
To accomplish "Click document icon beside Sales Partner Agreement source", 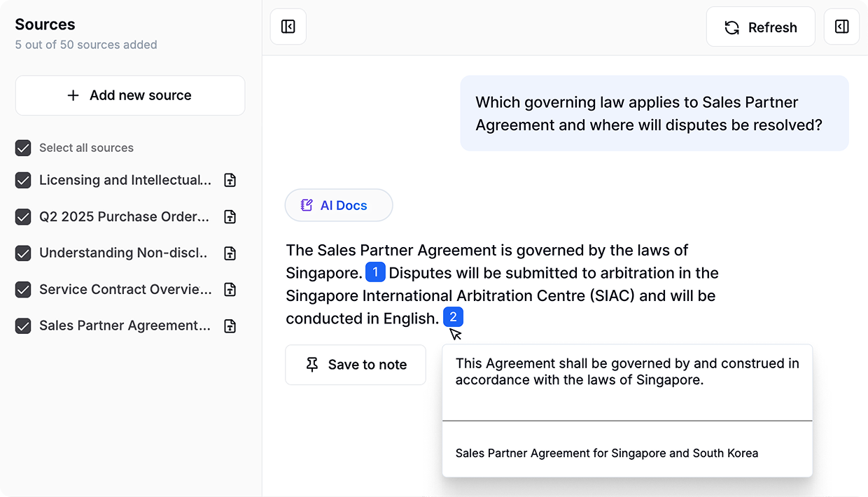I will pyautogui.click(x=230, y=326).
